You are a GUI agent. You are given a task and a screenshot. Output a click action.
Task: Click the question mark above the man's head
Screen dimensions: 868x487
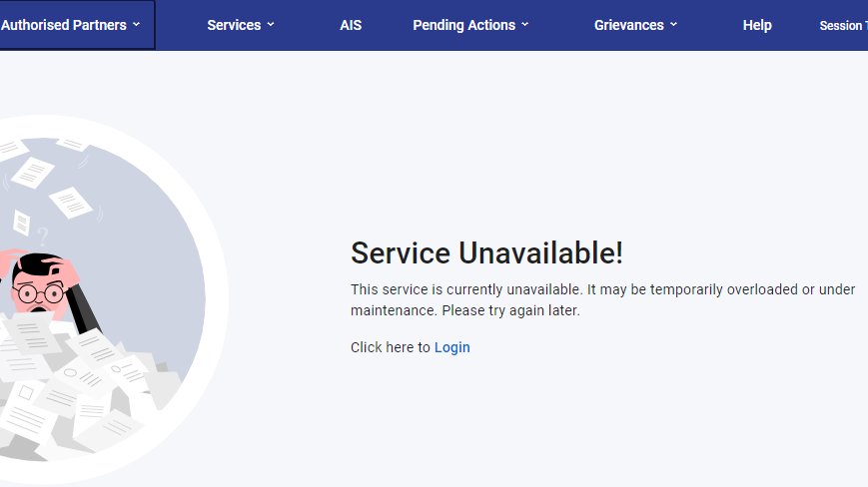(x=43, y=237)
